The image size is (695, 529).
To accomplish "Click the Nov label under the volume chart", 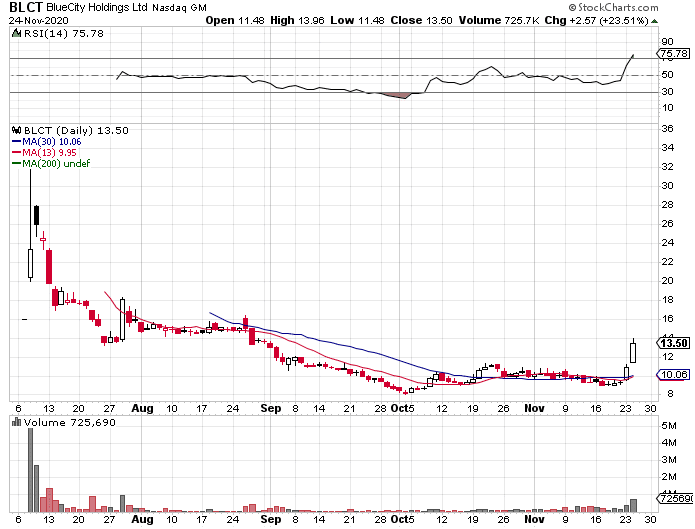I will pyautogui.click(x=534, y=519).
